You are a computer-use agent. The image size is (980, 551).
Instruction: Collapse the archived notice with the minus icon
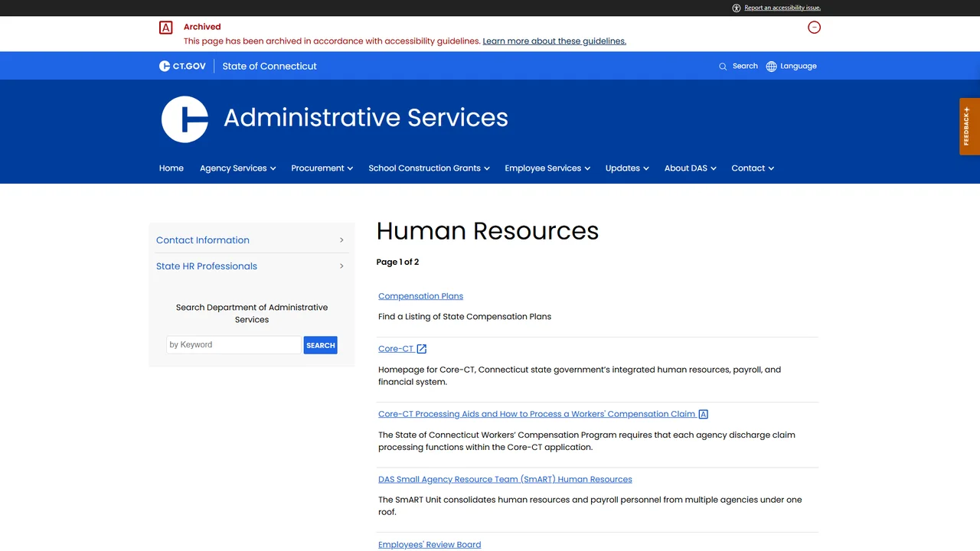814,28
